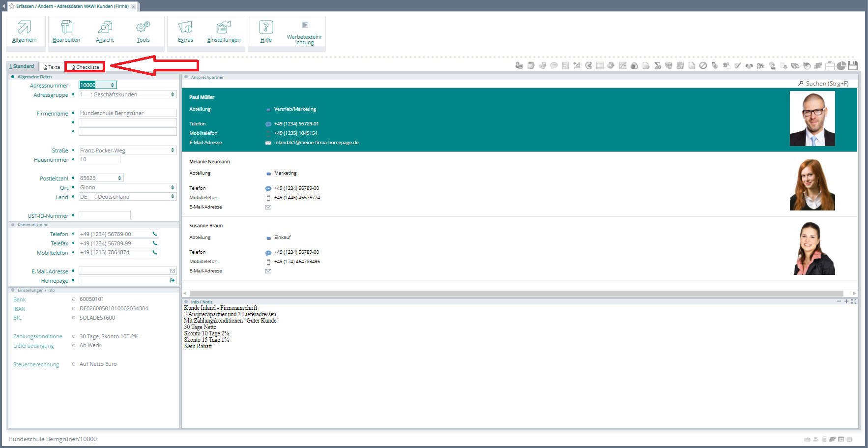Dial the Telefon number via phone icon
The image size is (868, 448).
click(155, 234)
